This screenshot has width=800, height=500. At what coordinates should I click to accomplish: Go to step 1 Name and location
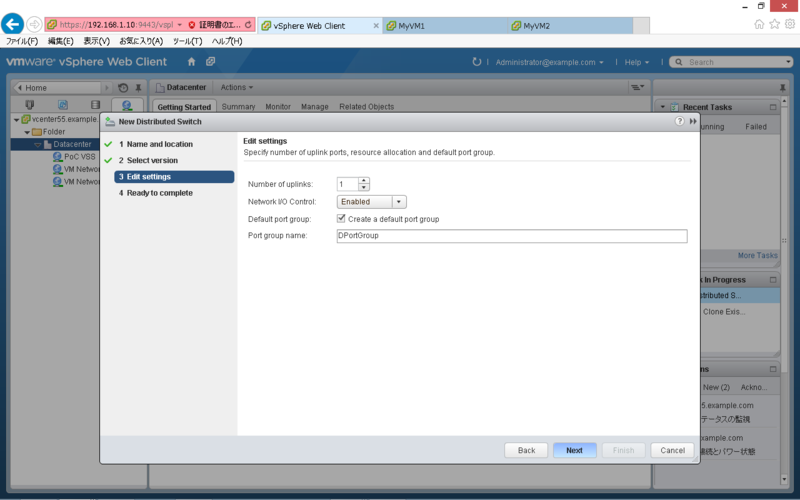click(x=156, y=144)
